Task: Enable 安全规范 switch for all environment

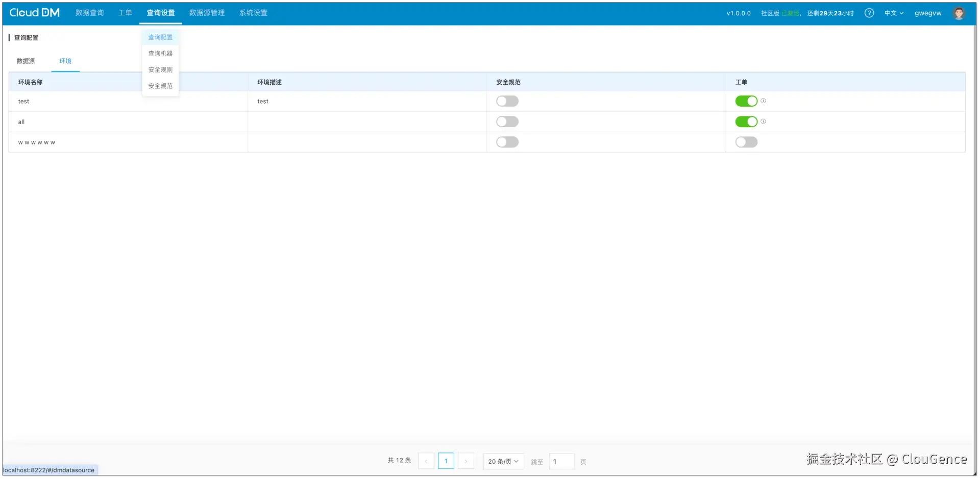Action: pyautogui.click(x=507, y=122)
